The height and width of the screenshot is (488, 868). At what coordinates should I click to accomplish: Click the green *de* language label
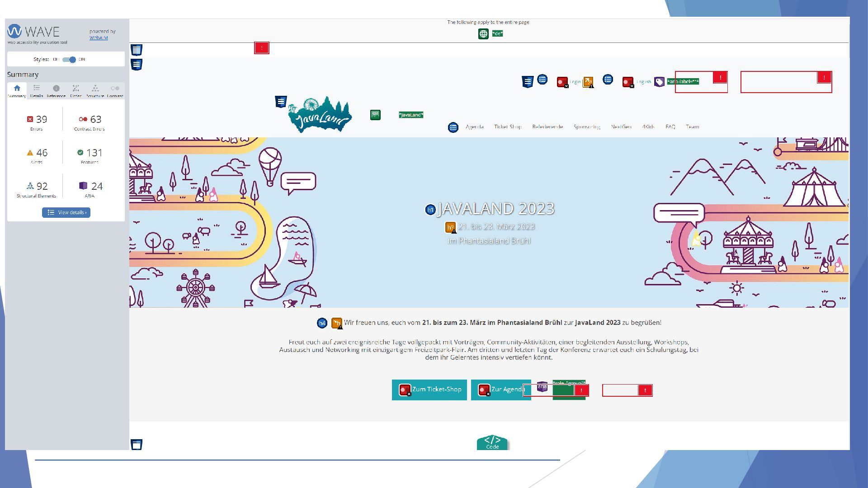coord(497,33)
